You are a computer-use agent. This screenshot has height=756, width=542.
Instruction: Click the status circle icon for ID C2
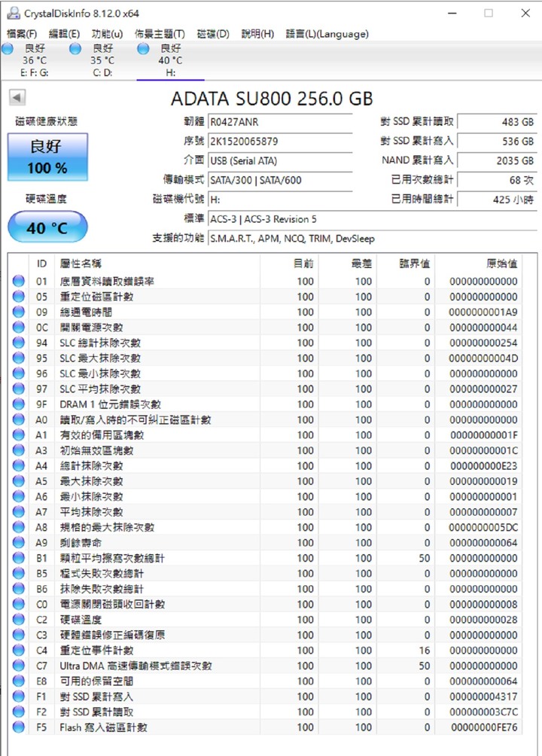pos(19,619)
